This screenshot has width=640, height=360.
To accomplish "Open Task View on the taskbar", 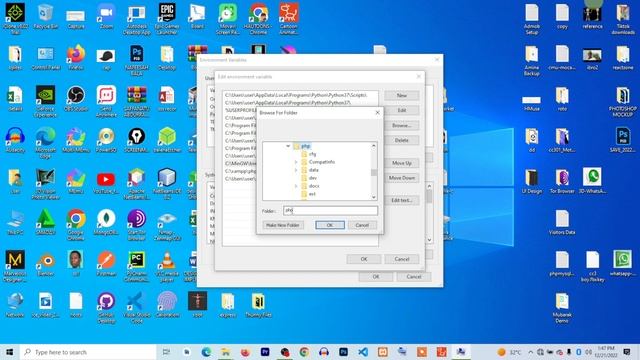I will (x=167, y=352).
